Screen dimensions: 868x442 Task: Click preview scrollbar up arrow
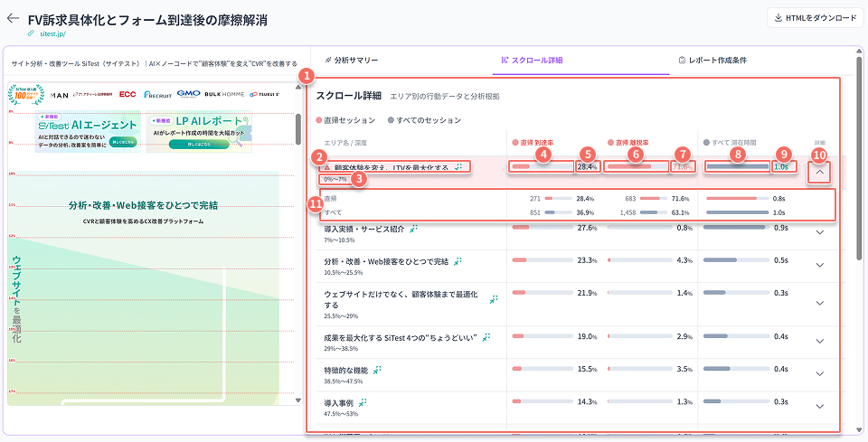298,87
